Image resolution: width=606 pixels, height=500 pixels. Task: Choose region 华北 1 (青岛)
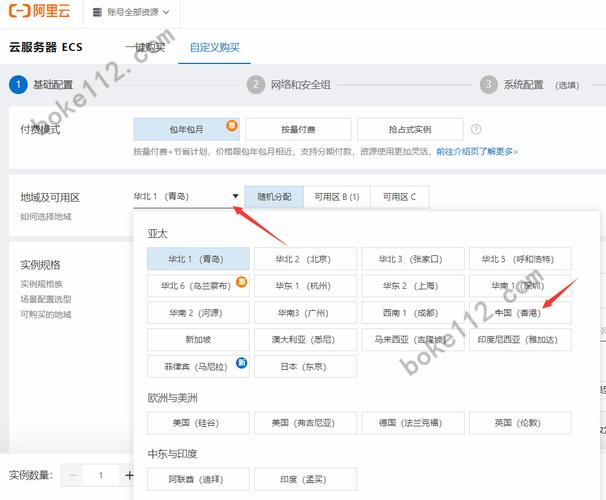(x=198, y=259)
